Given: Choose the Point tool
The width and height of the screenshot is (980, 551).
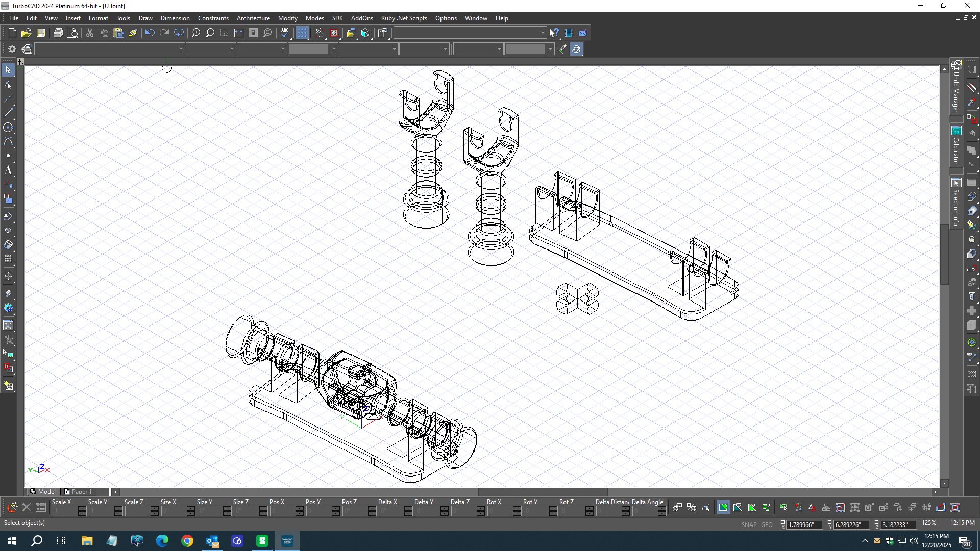Looking at the screenshot, I should click(8, 156).
